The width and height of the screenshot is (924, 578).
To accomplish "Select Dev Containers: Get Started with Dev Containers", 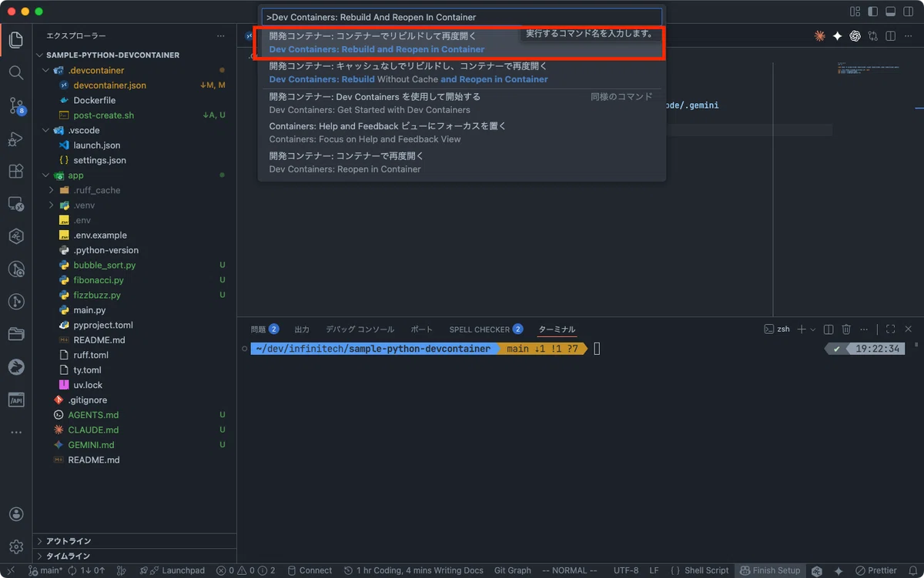I will click(461, 103).
